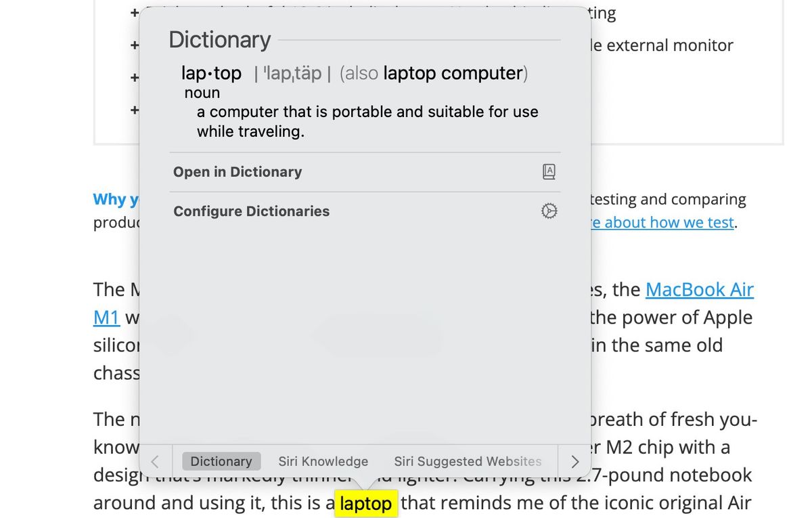Click the left arrow for previous result source
The image size is (812, 518).
click(x=156, y=461)
